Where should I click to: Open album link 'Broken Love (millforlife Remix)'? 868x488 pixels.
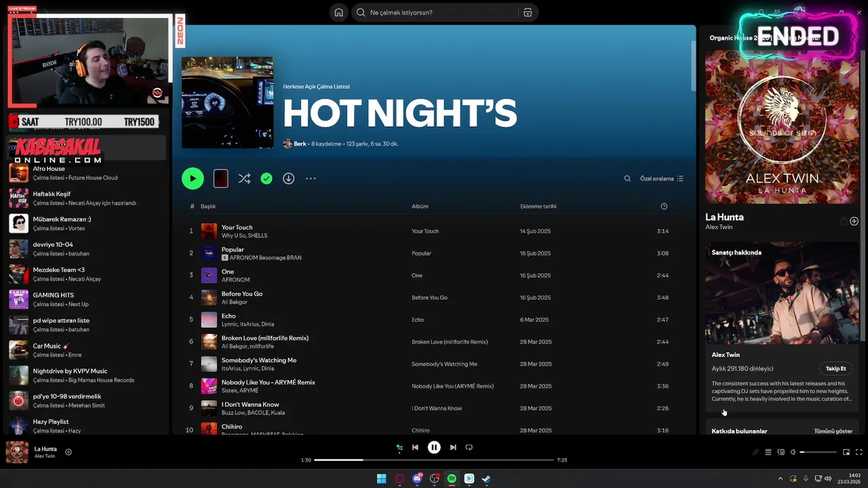pyautogui.click(x=450, y=342)
